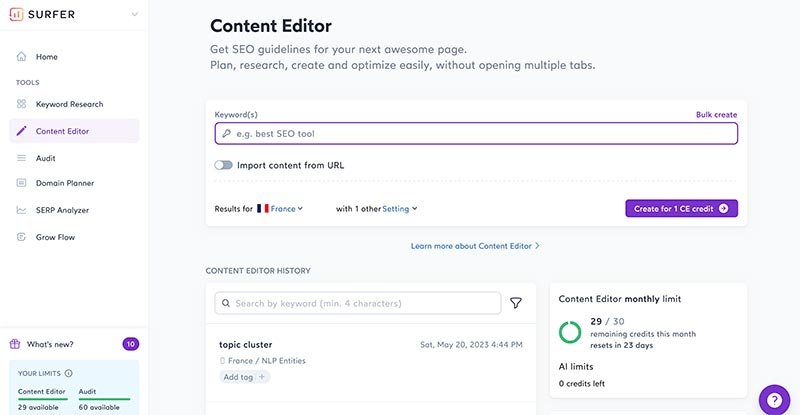This screenshot has width=800, height=415.
Task: Click the Your Limits info icon
Action: [68, 373]
